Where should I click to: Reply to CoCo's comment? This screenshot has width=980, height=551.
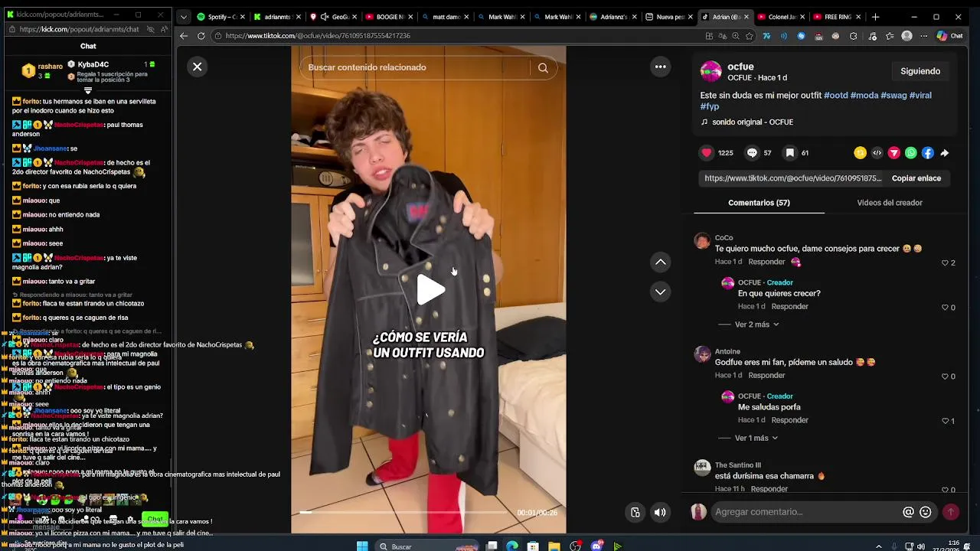766,262
